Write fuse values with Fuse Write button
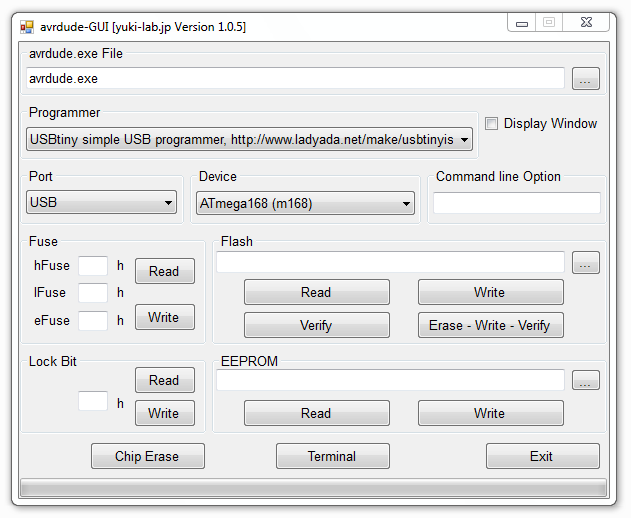 [x=165, y=317]
